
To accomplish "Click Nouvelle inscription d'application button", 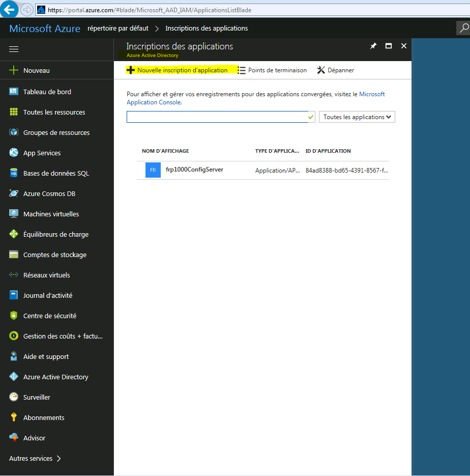I will tap(177, 70).
